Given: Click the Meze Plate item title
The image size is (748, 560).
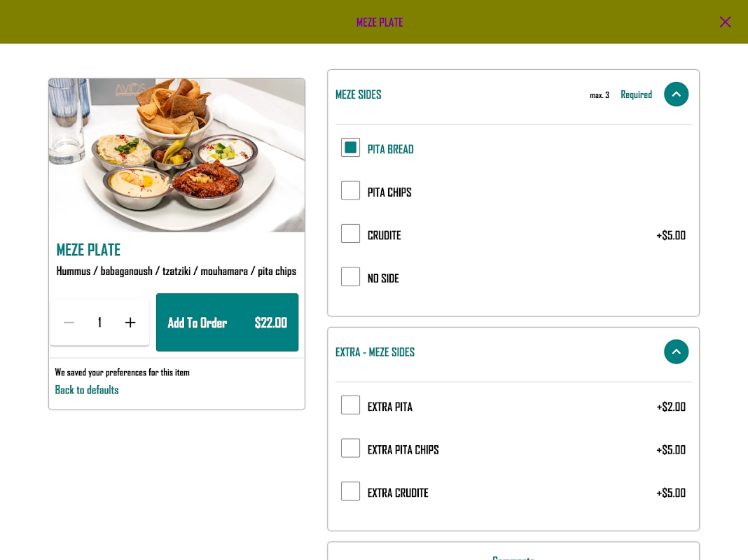Looking at the screenshot, I should pyautogui.click(x=88, y=250).
